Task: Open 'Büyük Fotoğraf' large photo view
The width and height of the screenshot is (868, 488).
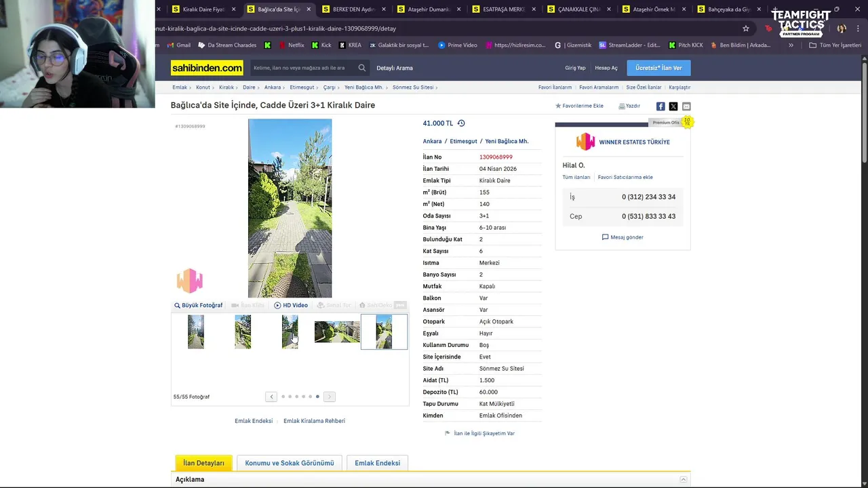Action: pos(199,305)
